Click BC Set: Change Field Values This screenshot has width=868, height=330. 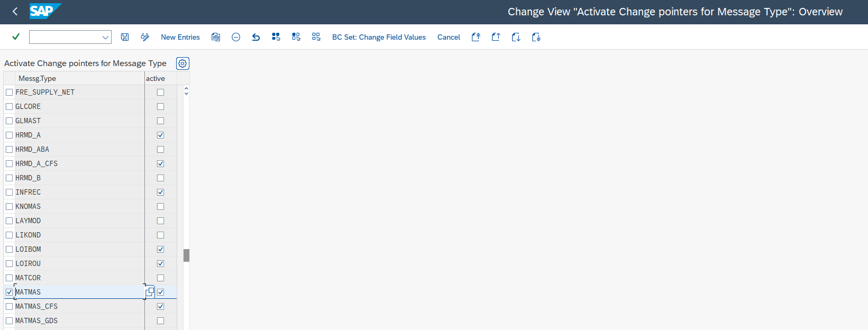(x=379, y=37)
